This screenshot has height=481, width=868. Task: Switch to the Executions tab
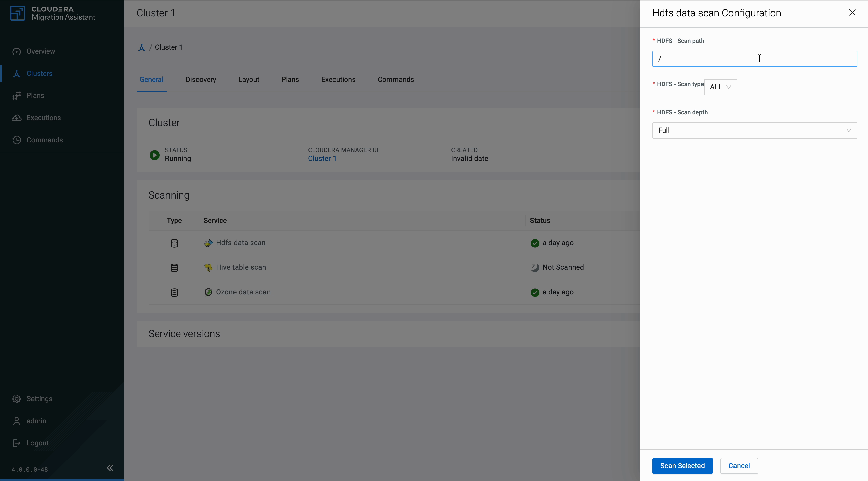pos(338,80)
